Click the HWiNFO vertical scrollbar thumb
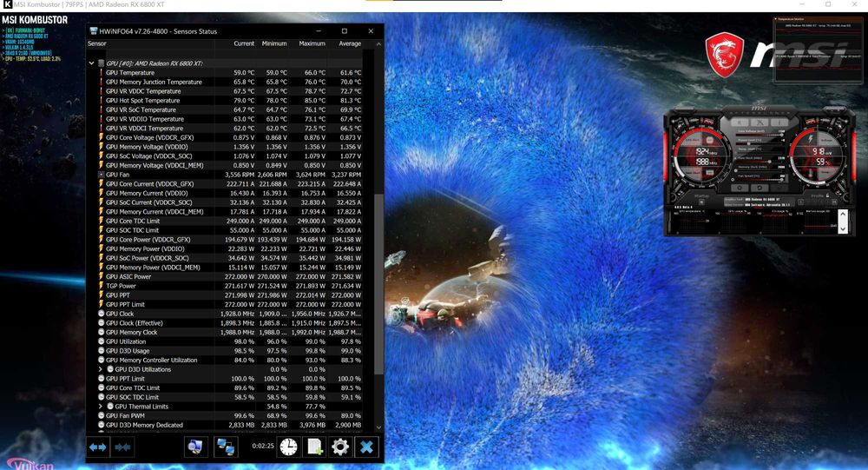The image size is (868, 470). 378,284
